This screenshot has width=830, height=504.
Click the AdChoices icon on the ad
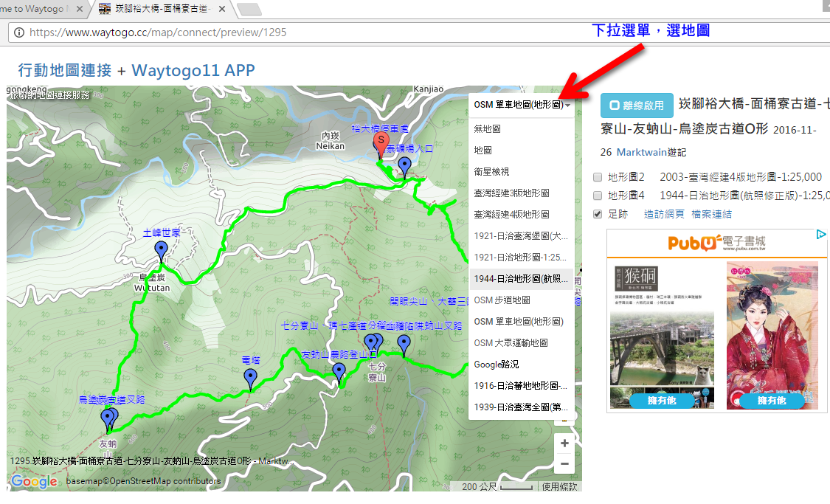pos(821,235)
